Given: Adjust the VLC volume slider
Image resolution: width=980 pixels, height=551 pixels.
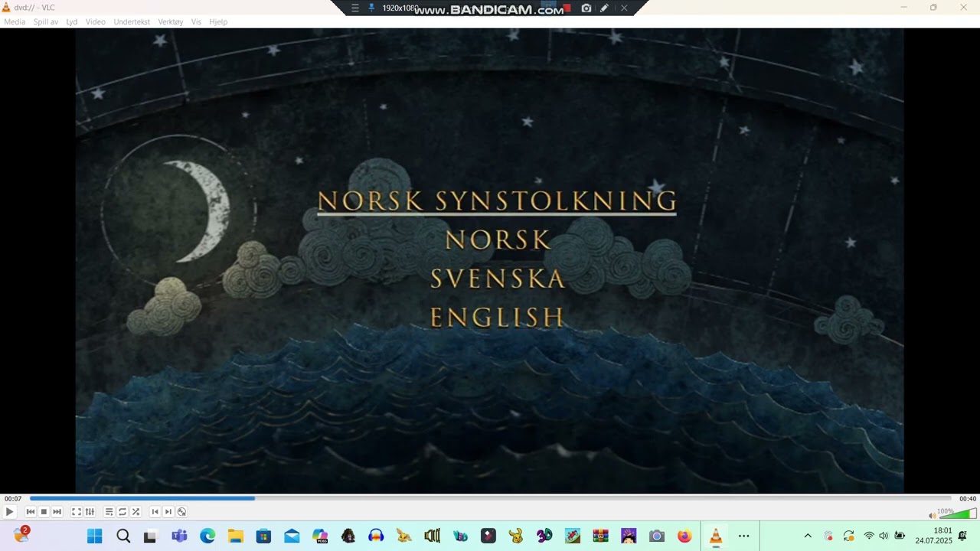Looking at the screenshot, I should click(957, 513).
